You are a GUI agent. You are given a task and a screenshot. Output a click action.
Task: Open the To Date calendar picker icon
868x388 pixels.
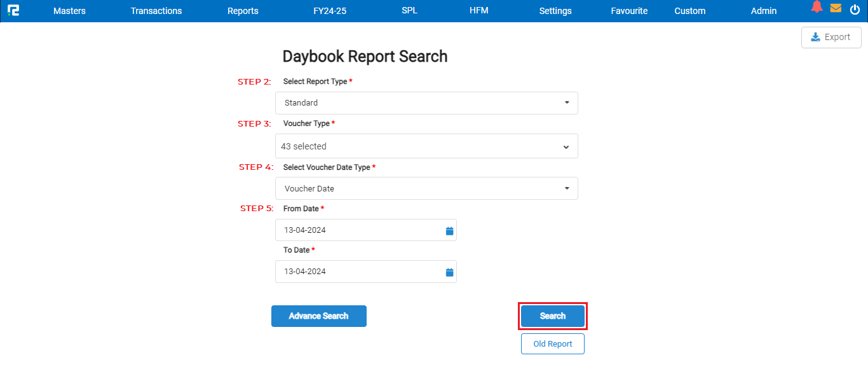pyautogui.click(x=449, y=272)
